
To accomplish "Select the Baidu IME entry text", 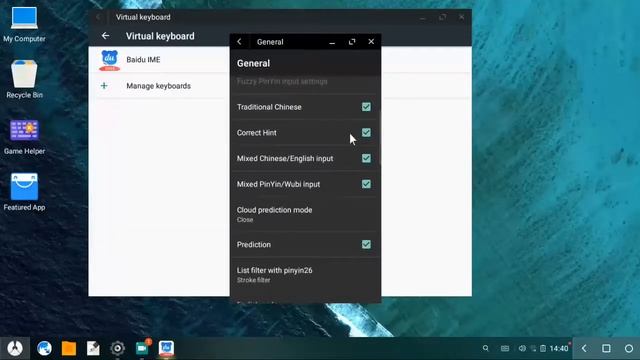I will click(143, 60).
